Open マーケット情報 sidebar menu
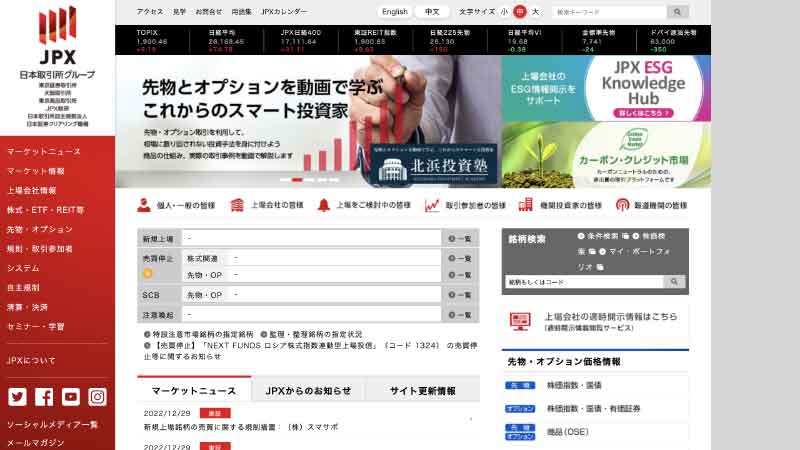The image size is (800, 450). 36,171
